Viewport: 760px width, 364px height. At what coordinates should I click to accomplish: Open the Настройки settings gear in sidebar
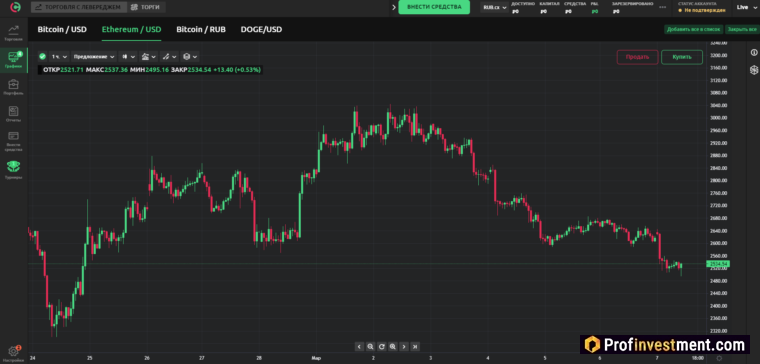click(14, 353)
